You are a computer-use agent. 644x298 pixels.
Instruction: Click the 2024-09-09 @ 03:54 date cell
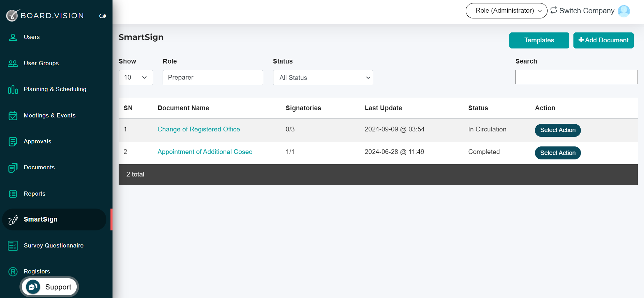coord(394,129)
